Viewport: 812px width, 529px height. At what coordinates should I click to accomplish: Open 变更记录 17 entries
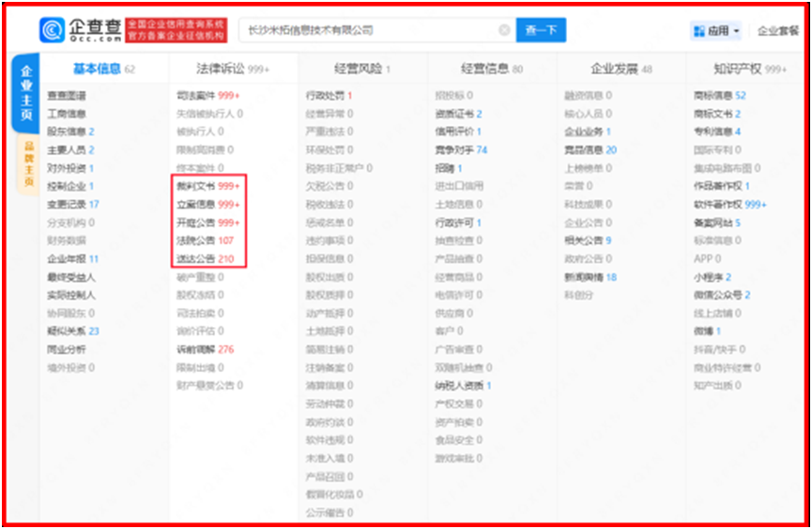[x=73, y=205]
